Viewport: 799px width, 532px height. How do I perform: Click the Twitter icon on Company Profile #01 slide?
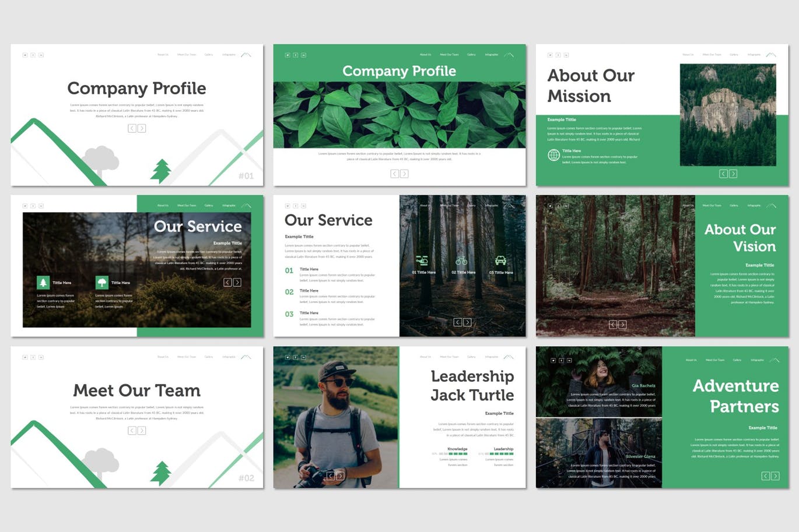click(x=25, y=55)
